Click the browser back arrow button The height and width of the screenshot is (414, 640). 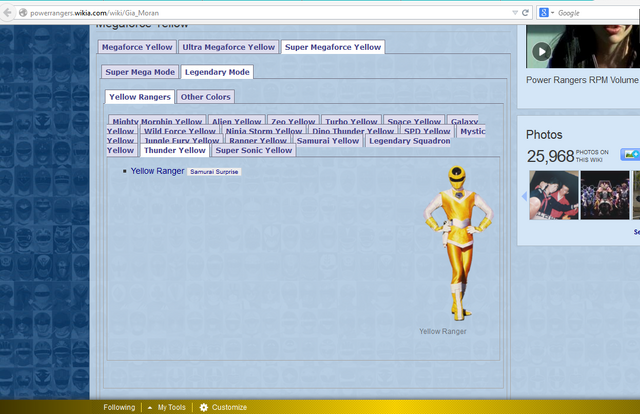(7, 13)
